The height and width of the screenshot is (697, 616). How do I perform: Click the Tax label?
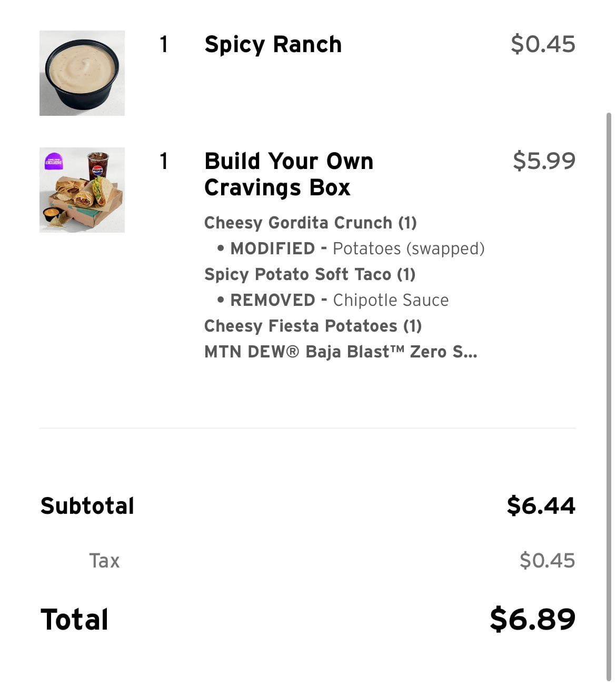104,561
